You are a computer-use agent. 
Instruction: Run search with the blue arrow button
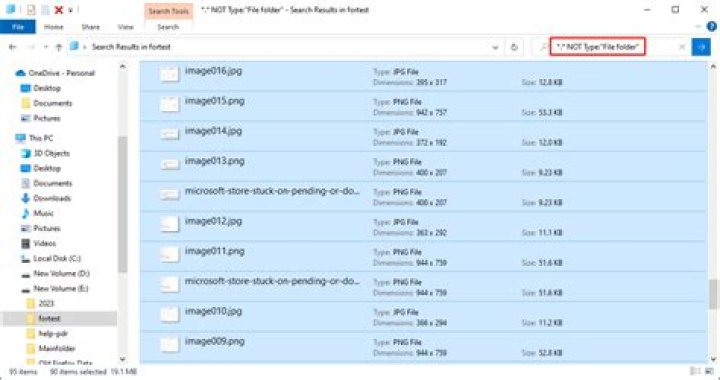[701, 47]
